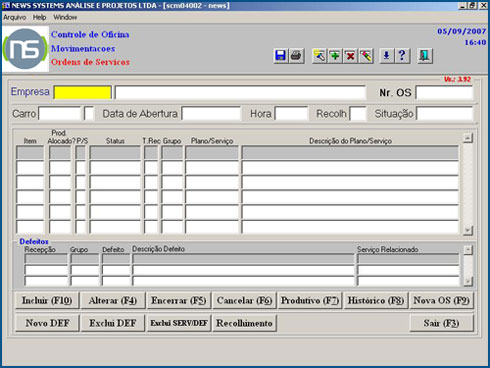Click first row Descrição do Plano/Serviço cell
The image size is (490, 368).
coord(350,153)
